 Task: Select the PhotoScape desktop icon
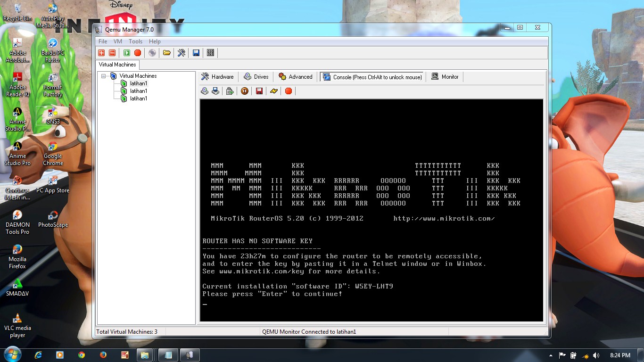[53, 219]
